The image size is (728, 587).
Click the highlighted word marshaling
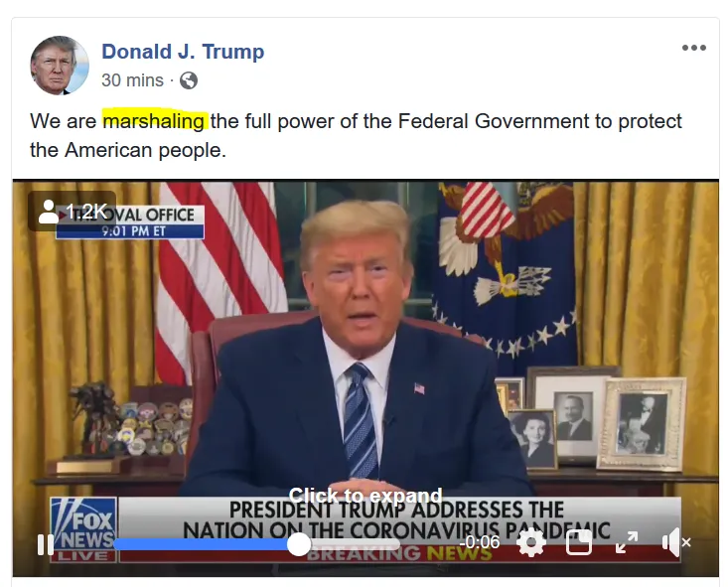154,121
